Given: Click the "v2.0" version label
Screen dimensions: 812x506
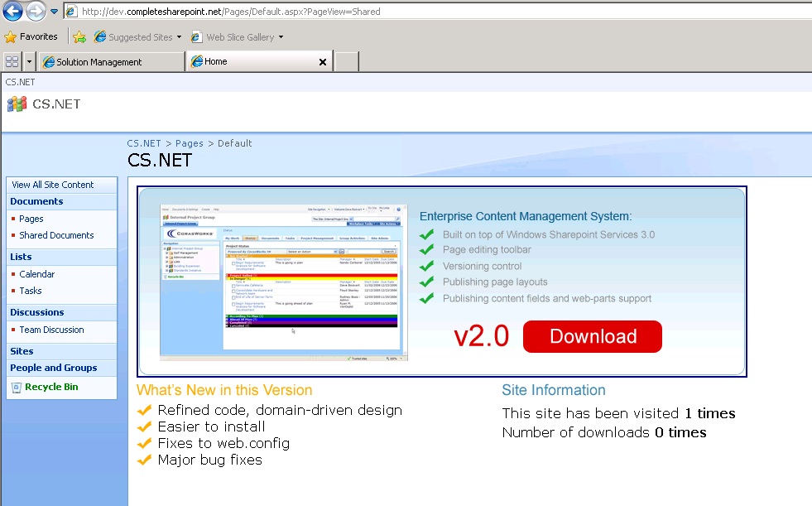Looking at the screenshot, I should point(482,336).
